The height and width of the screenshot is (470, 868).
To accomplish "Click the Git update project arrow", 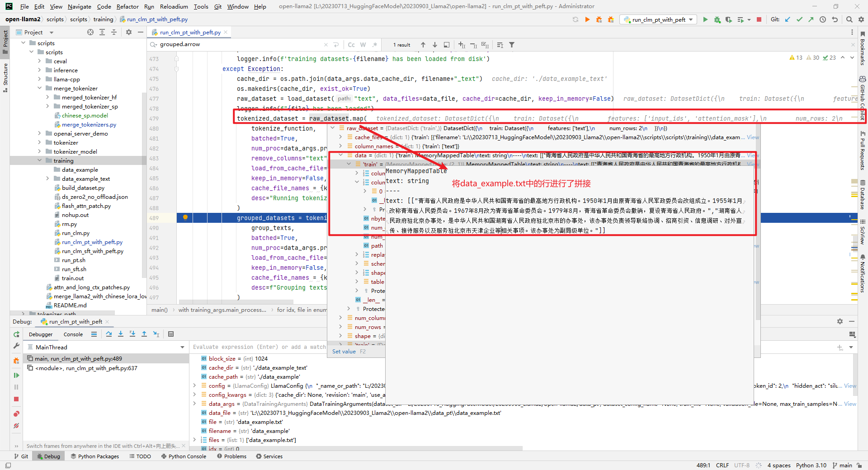I will click(x=788, y=19).
